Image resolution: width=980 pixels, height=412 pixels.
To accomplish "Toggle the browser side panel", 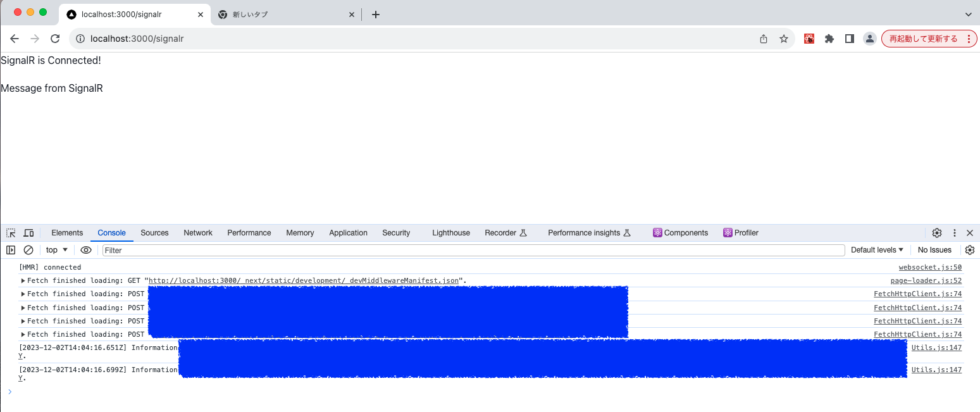I will coord(850,39).
